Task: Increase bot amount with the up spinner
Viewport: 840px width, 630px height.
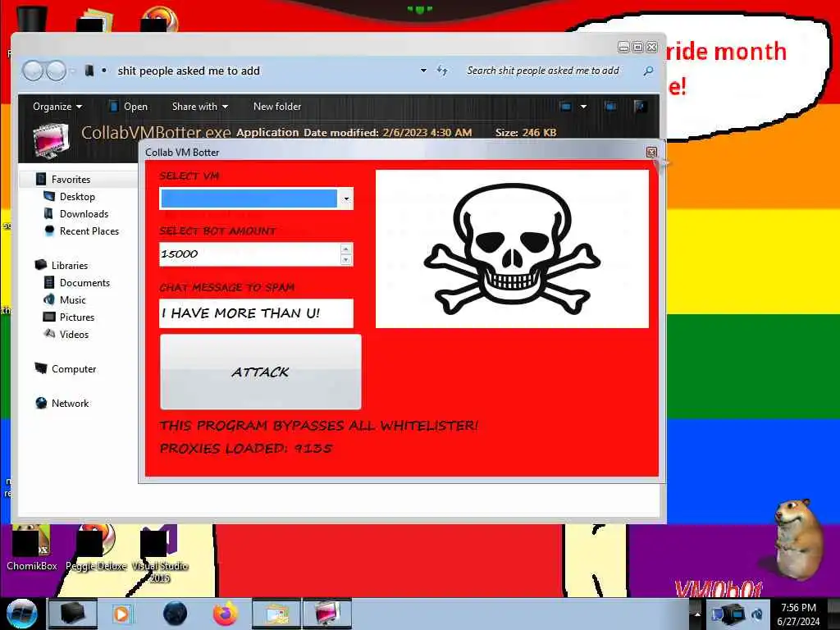Action: tap(345, 249)
